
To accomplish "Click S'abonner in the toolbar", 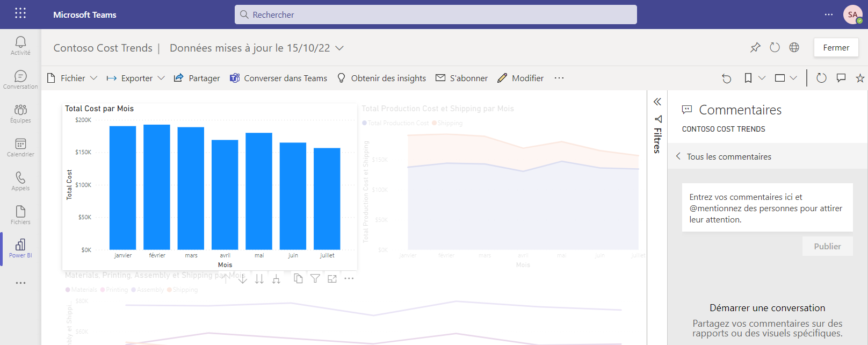I will point(461,78).
